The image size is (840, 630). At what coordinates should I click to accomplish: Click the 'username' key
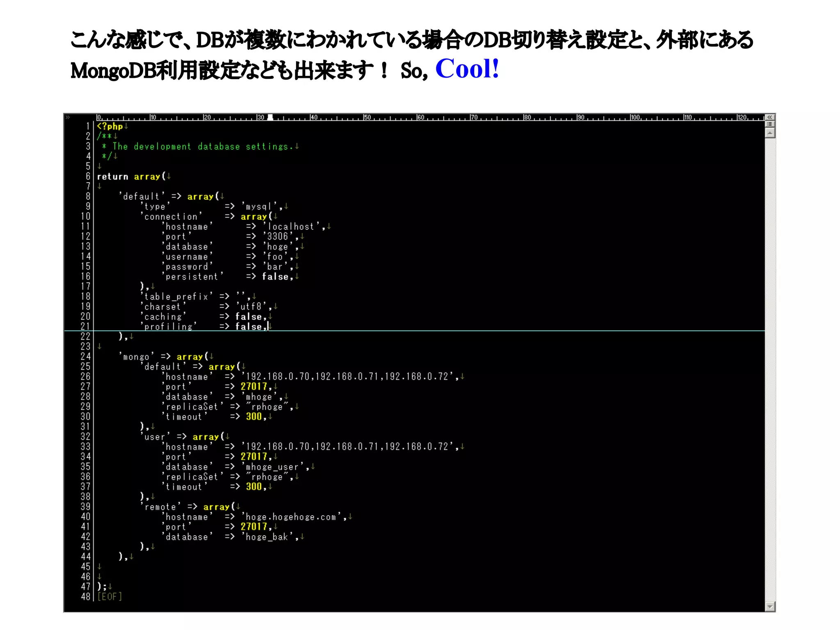coord(187,256)
